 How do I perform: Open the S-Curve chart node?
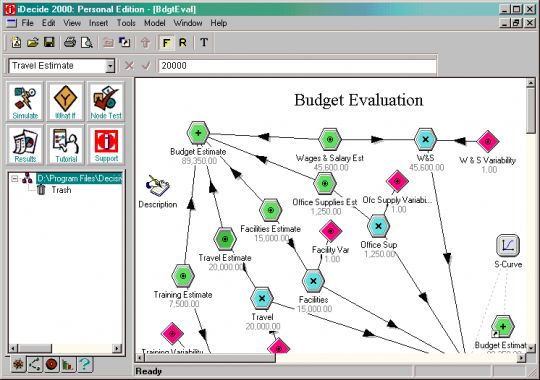click(508, 245)
